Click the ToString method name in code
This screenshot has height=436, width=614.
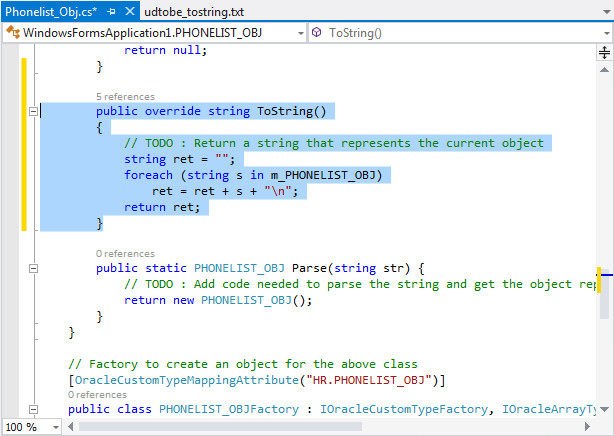coord(285,111)
